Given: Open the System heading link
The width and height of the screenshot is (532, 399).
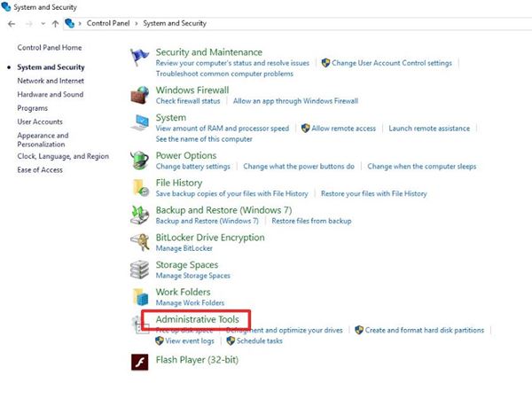Looking at the screenshot, I should [171, 118].
